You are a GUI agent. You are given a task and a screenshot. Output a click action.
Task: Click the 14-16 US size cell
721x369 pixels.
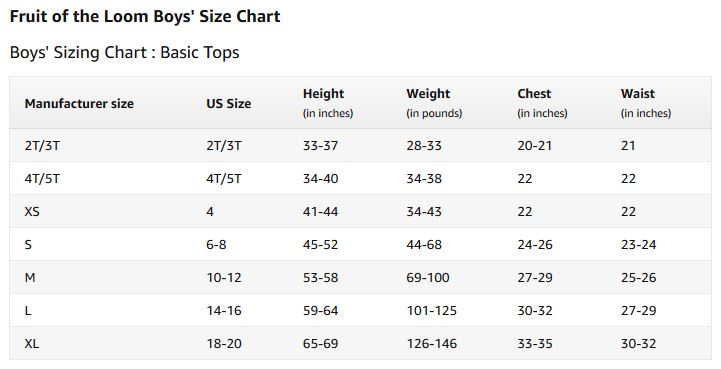[x=224, y=311]
